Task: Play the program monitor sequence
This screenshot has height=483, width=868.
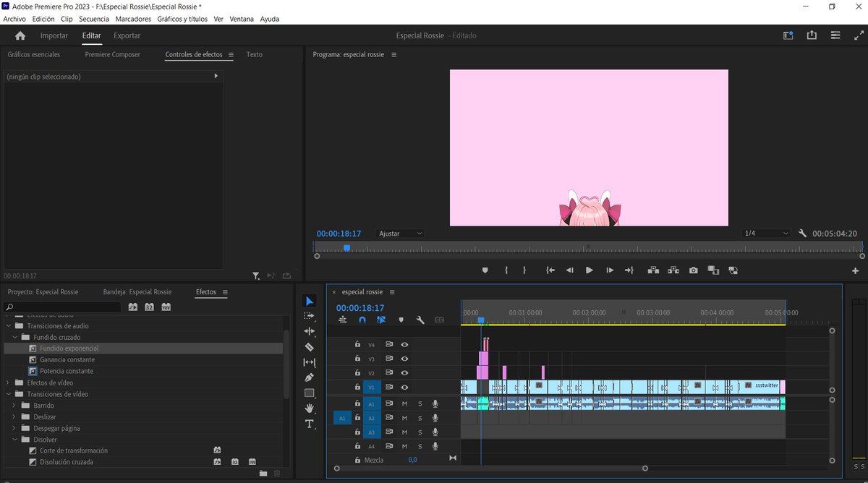Action: point(589,270)
